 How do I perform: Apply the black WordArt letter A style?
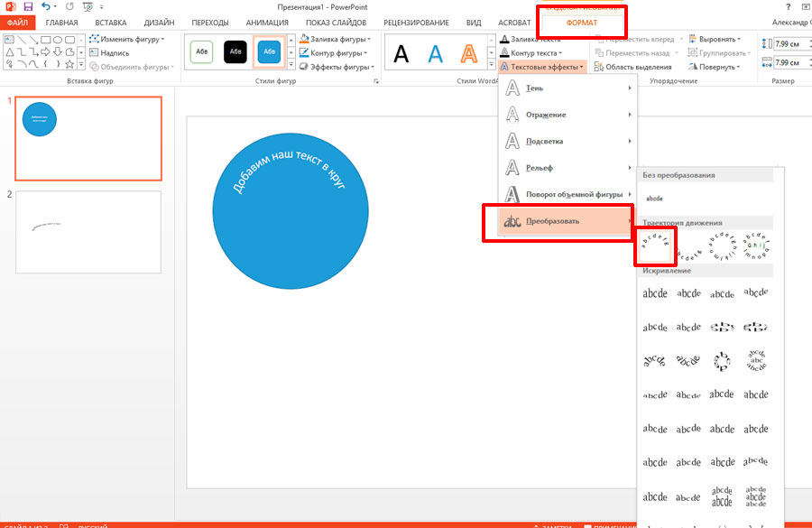pyautogui.click(x=401, y=53)
